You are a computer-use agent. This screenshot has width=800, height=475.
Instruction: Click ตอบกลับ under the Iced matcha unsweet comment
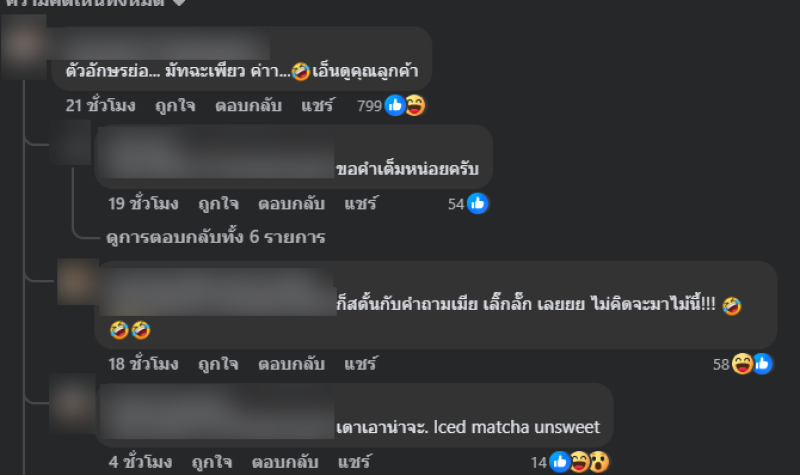pyautogui.click(x=285, y=462)
